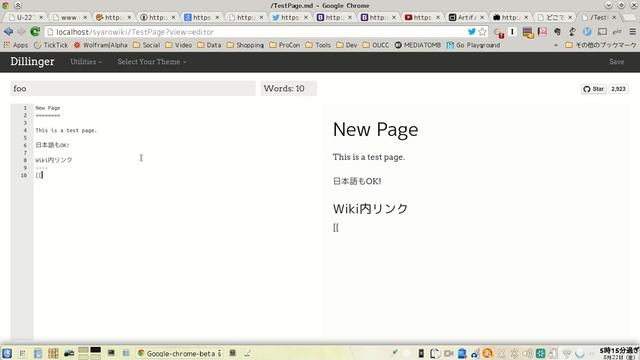Click editor line 1 'New Page' text
This screenshot has height=360, width=640.
pyautogui.click(x=48, y=108)
